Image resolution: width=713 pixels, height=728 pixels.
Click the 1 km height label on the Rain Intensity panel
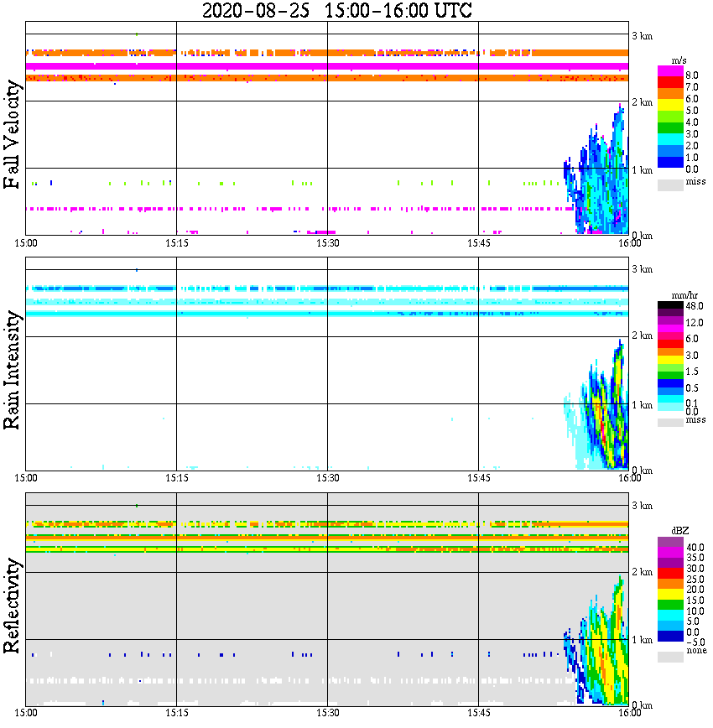pyautogui.click(x=643, y=405)
